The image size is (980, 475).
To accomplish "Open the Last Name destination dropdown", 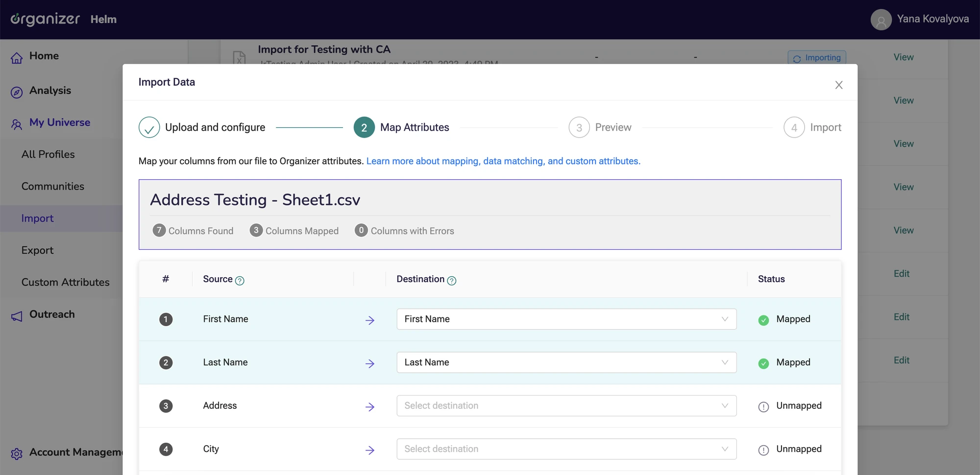I will [566, 362].
